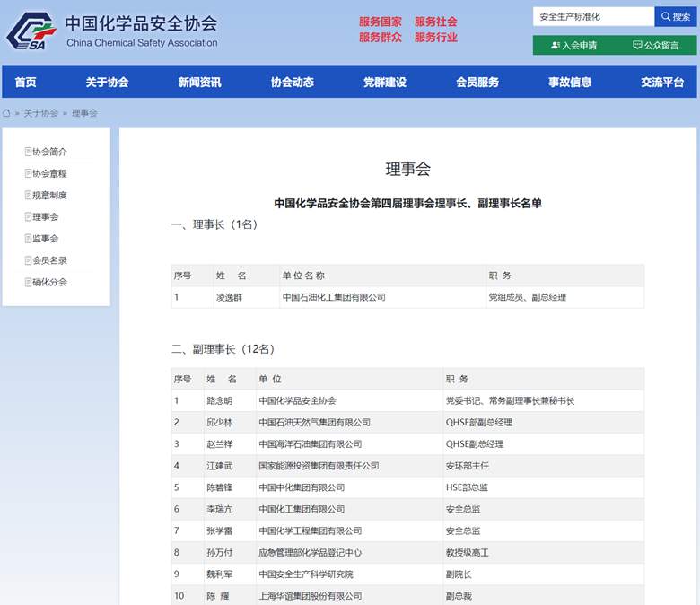Viewport: 700px width, 605px height.
Task: Open the 公众留言 public message button
Action: point(655,45)
